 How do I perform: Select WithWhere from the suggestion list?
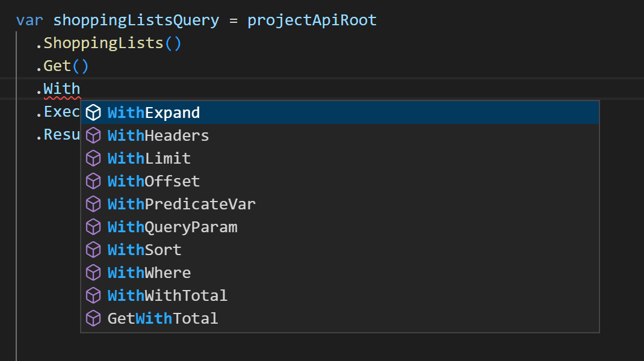(x=149, y=272)
